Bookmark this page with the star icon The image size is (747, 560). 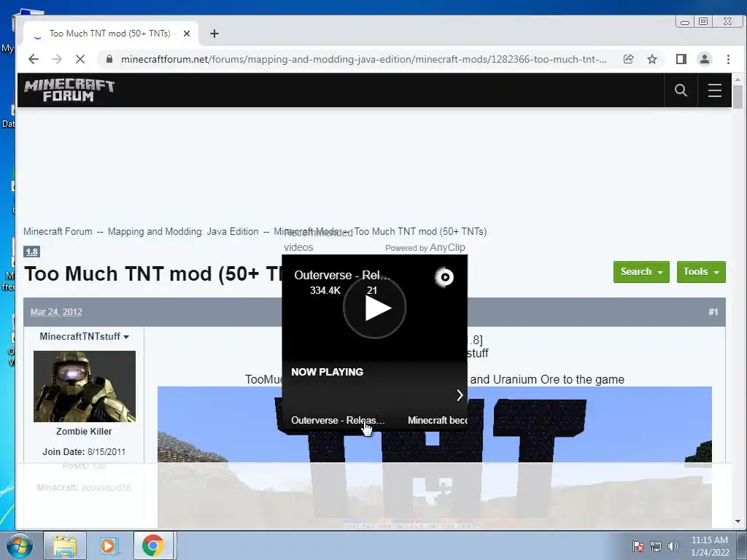pos(652,59)
